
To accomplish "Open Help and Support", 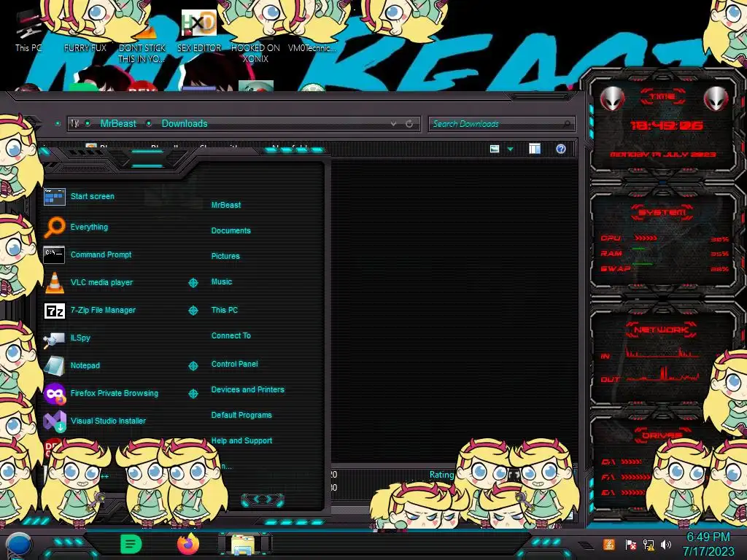I will (x=241, y=441).
